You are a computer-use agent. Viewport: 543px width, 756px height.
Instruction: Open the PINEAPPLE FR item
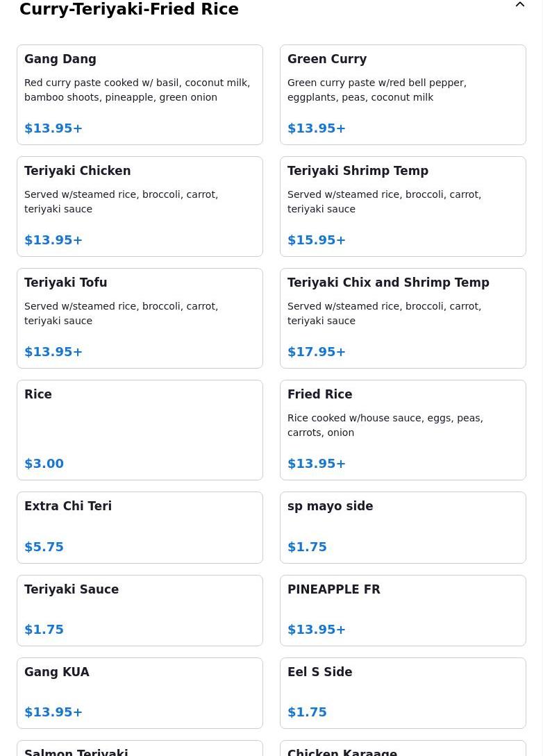[403, 610]
